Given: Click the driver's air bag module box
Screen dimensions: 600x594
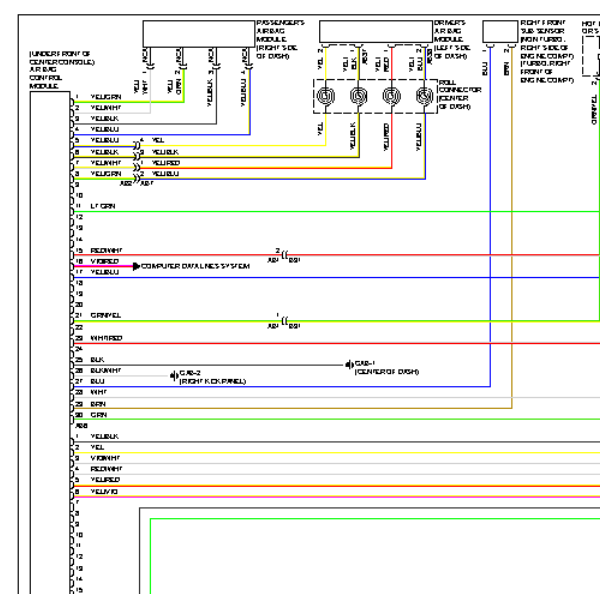Looking at the screenshot, I should pos(376,32).
